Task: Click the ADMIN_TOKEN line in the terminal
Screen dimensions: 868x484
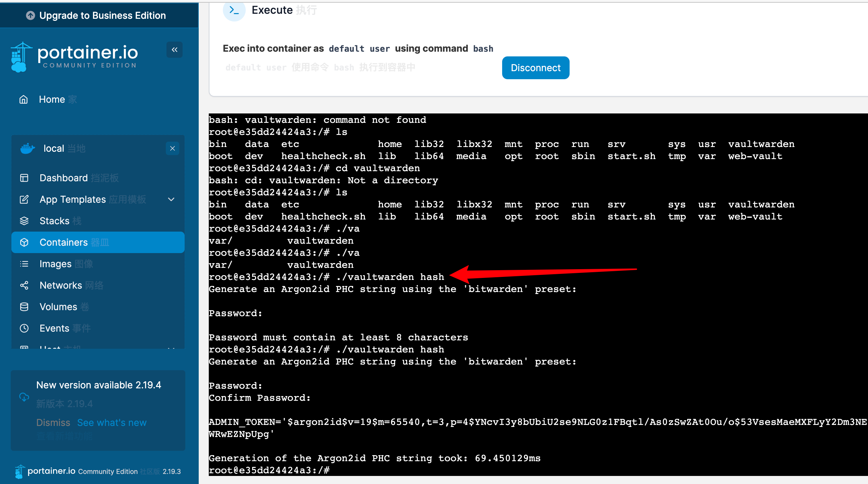Action: click(x=538, y=428)
